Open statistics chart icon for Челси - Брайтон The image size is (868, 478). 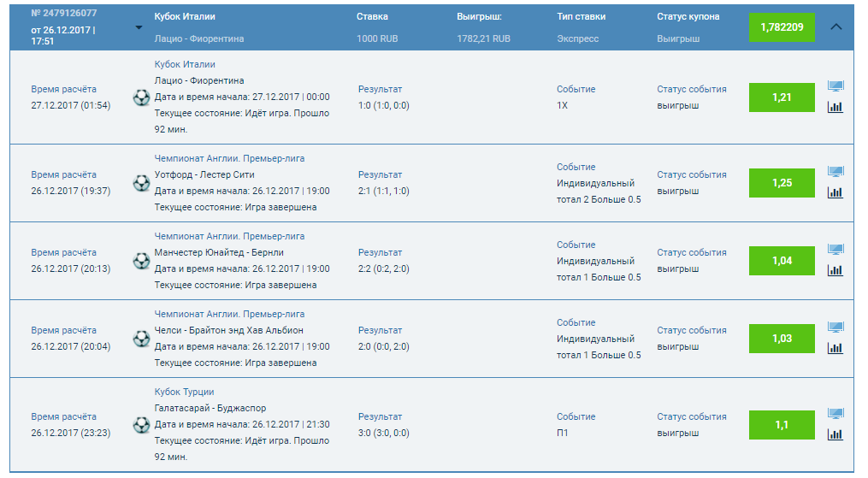point(836,349)
